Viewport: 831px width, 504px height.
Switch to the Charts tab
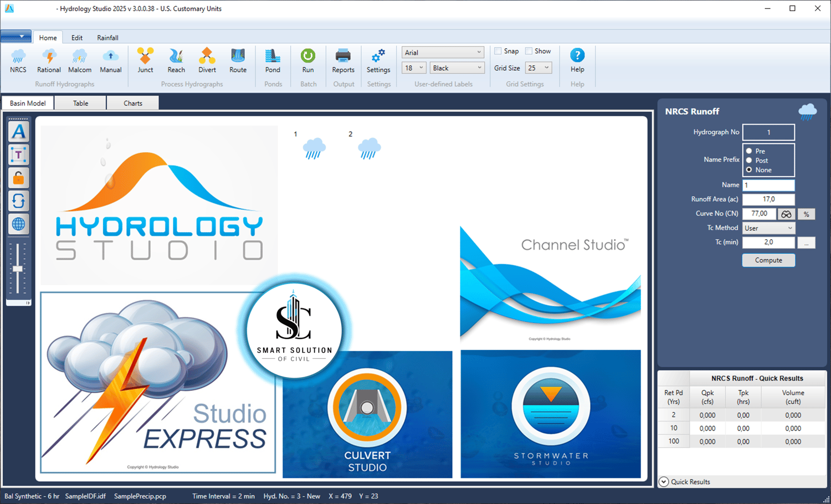tap(133, 103)
